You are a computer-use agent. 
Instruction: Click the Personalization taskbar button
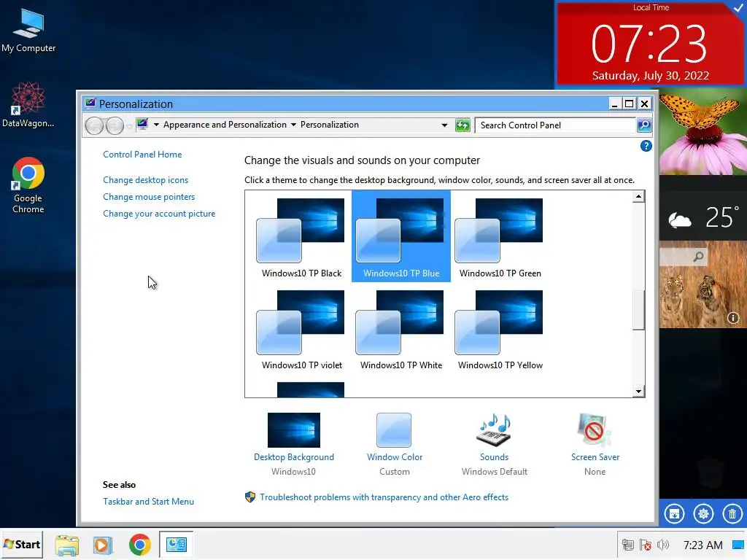(177, 545)
